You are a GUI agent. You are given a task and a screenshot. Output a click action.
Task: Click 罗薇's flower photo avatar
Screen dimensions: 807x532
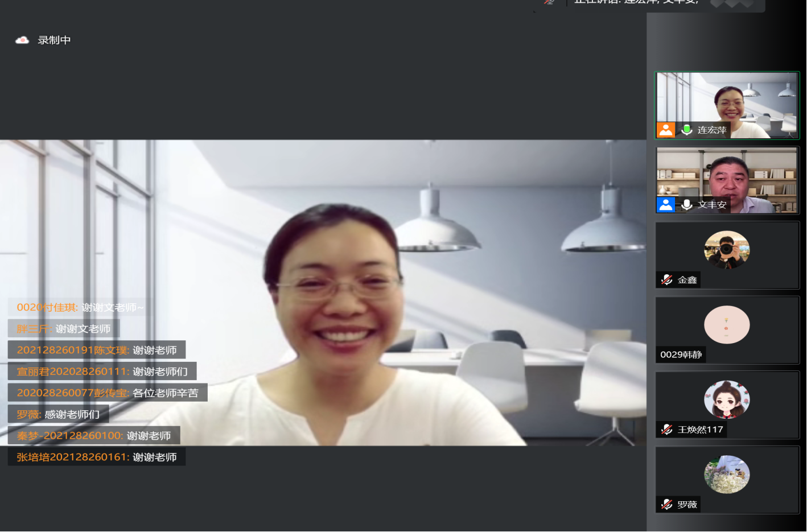727,475
